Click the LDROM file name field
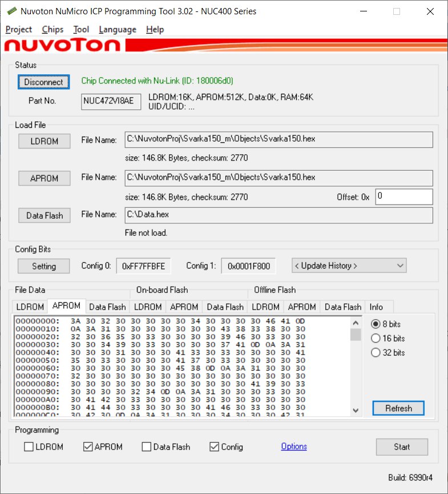 point(279,139)
